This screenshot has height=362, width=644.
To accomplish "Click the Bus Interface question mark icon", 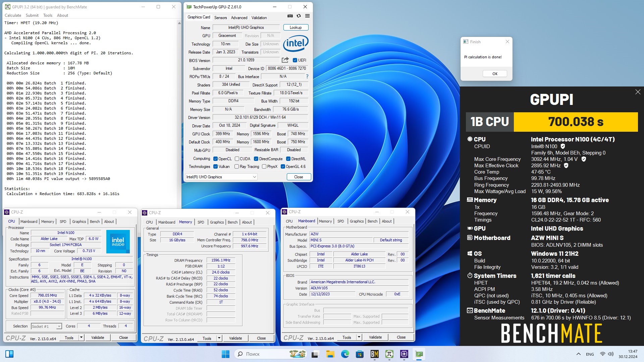I will (x=307, y=76).
